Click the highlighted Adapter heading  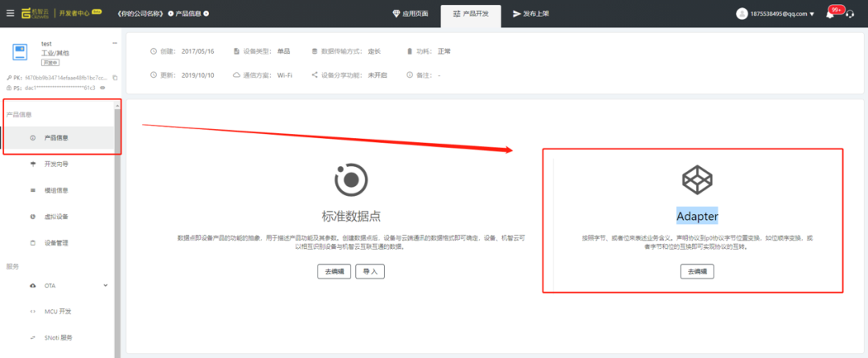697,216
